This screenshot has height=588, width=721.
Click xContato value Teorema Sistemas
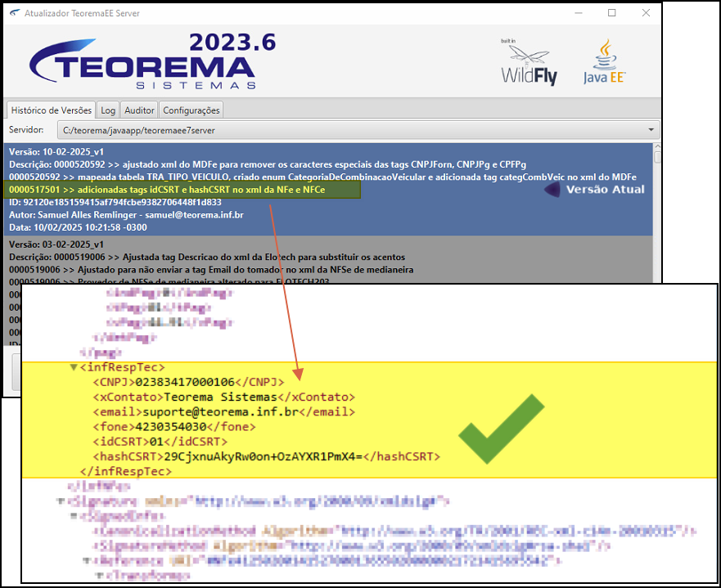220,397
